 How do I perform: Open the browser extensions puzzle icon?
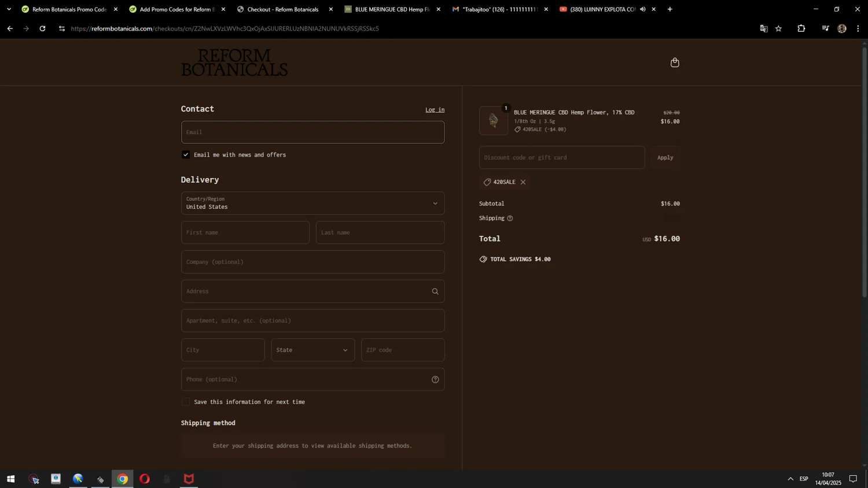pyautogui.click(x=801, y=28)
